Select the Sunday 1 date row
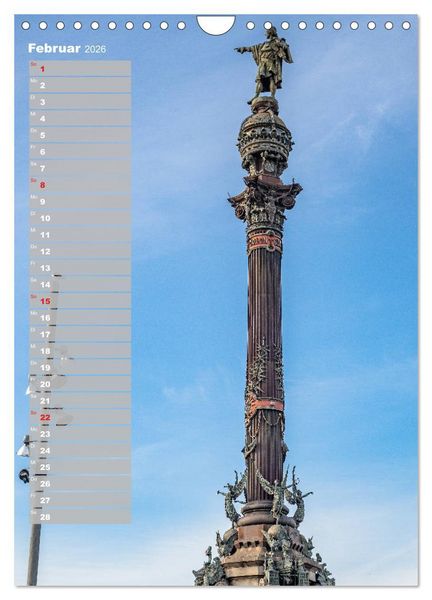The image size is (432, 600). click(80, 68)
